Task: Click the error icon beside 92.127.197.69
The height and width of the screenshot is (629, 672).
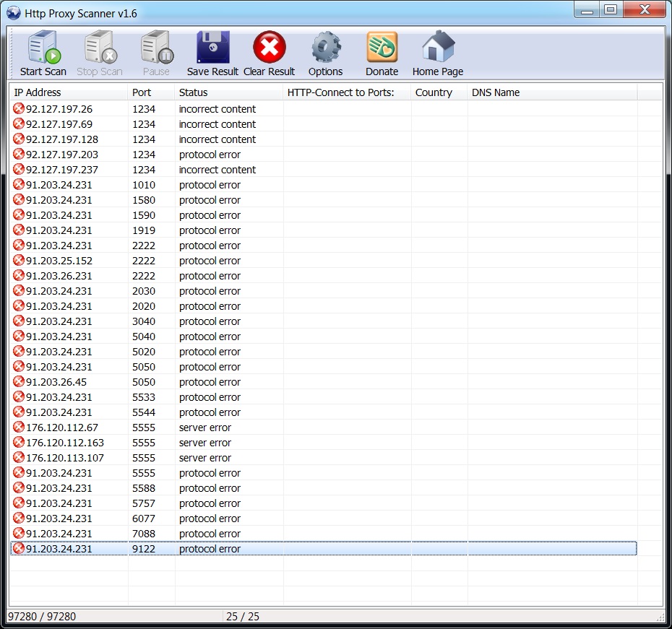Action: [x=19, y=123]
